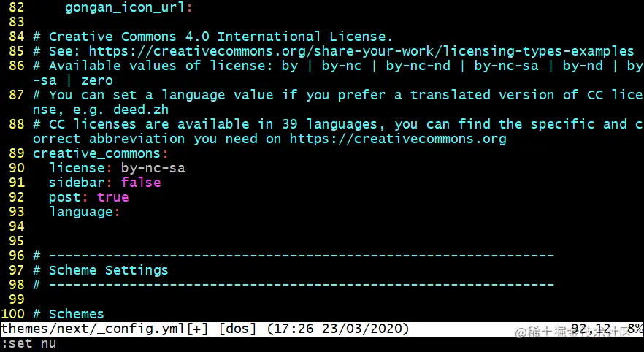644x352 pixels.
Task: Click line number 88 in the gutter
Action: 16,124
